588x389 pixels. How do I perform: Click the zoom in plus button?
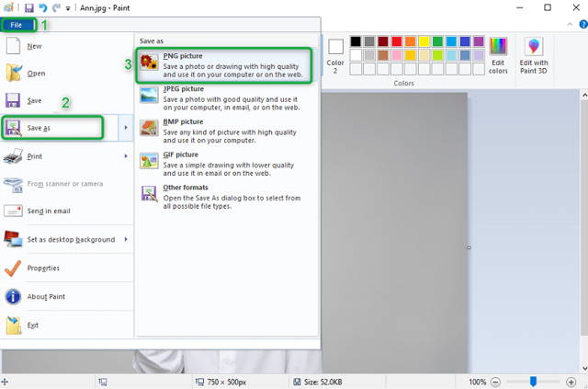(x=571, y=383)
